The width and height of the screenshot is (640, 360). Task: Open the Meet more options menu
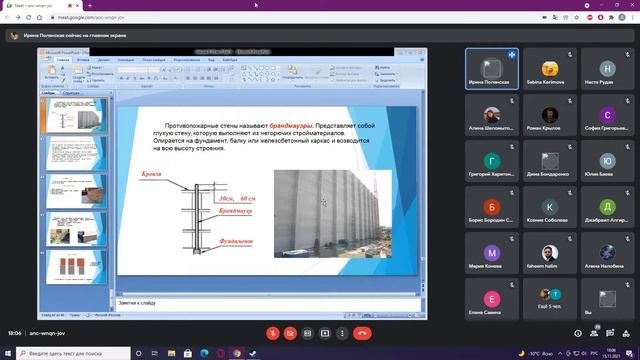(x=342, y=333)
